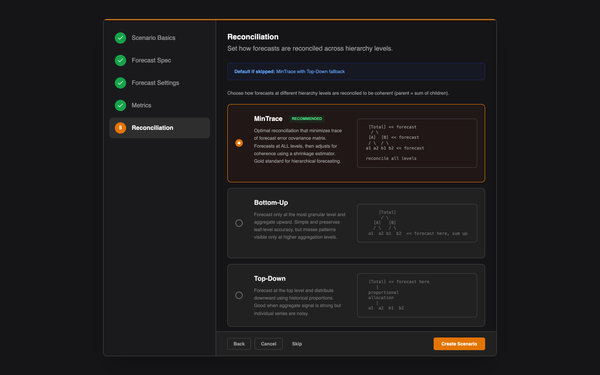
Task: Open the Scenario Basics step
Action: (x=159, y=38)
